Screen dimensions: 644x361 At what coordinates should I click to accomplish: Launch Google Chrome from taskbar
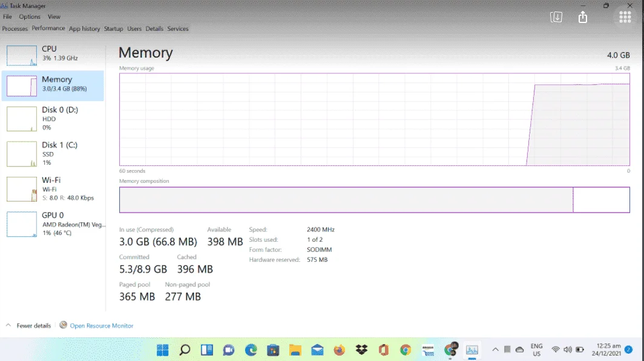coord(406,350)
